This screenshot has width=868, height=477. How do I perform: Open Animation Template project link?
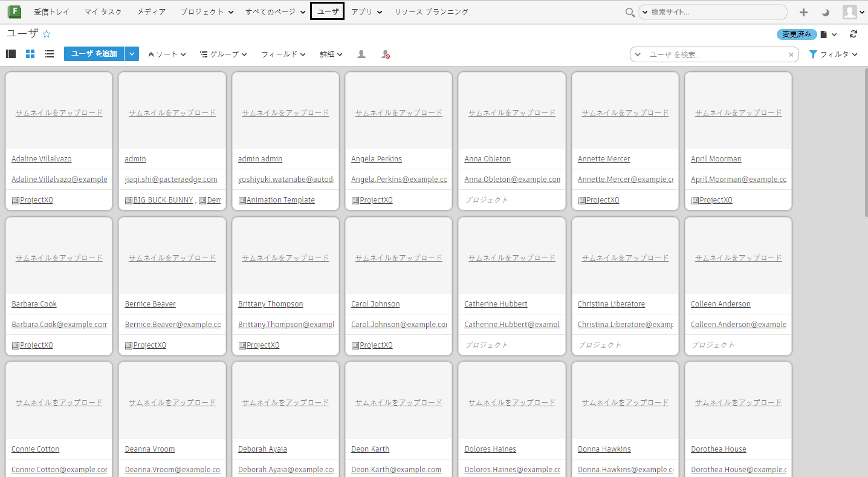(280, 200)
